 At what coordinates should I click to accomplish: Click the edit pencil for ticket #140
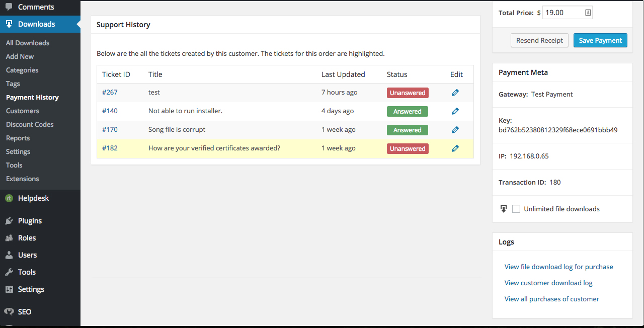point(455,111)
